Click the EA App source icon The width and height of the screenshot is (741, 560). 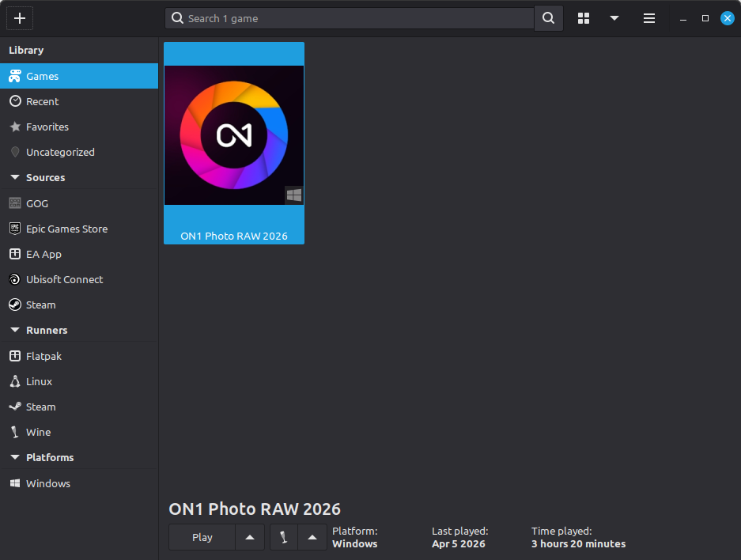(x=14, y=254)
